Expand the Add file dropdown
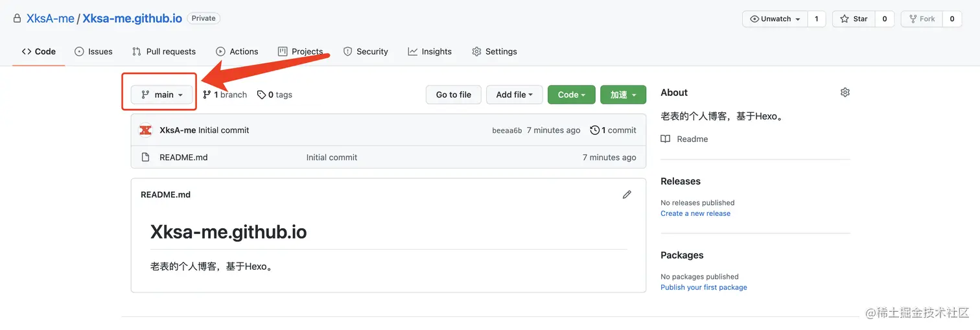This screenshot has width=980, height=330. [x=514, y=95]
